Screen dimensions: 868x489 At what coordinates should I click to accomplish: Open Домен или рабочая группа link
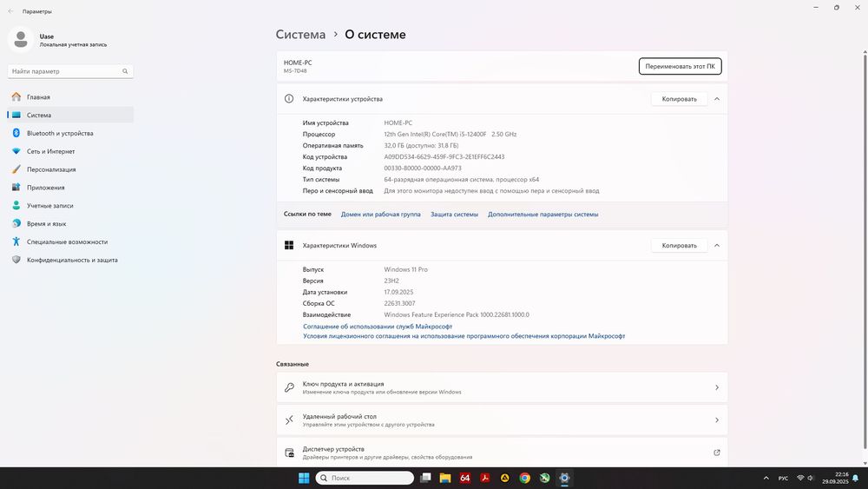click(381, 215)
